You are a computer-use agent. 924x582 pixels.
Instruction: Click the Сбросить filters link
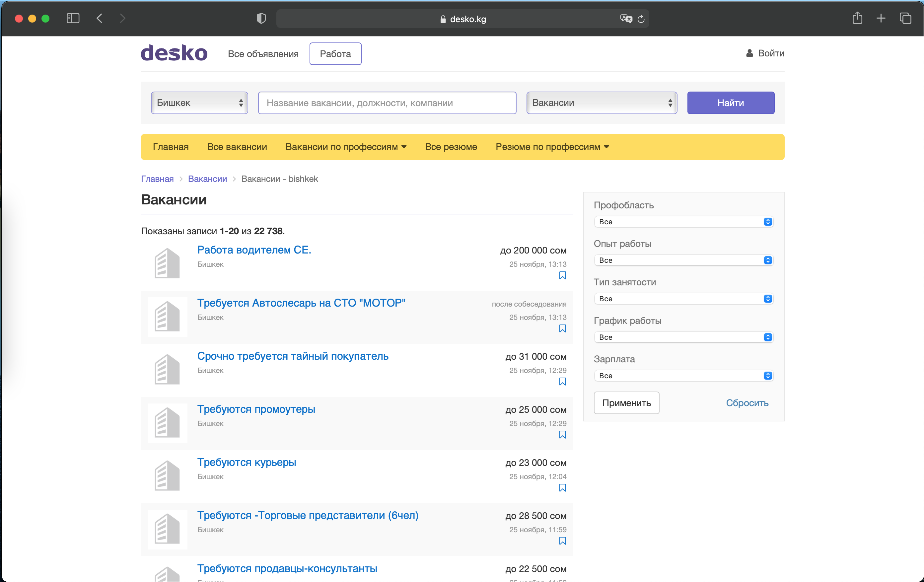tap(747, 403)
